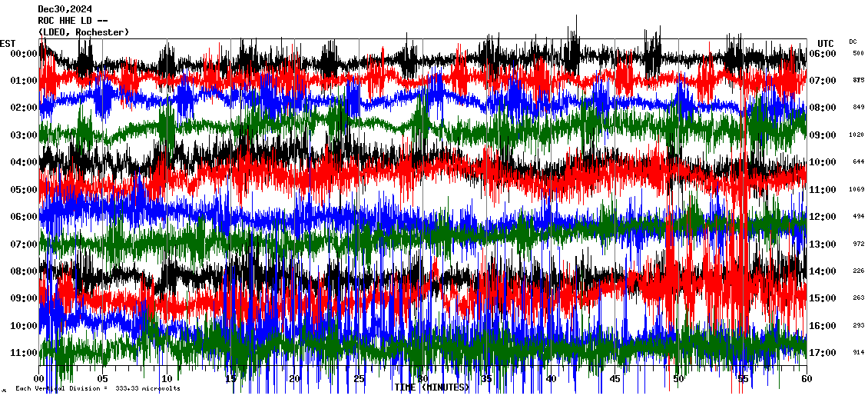Click the 10 minute axis tick label
This screenshot has height=399, width=868.
pyautogui.click(x=167, y=379)
